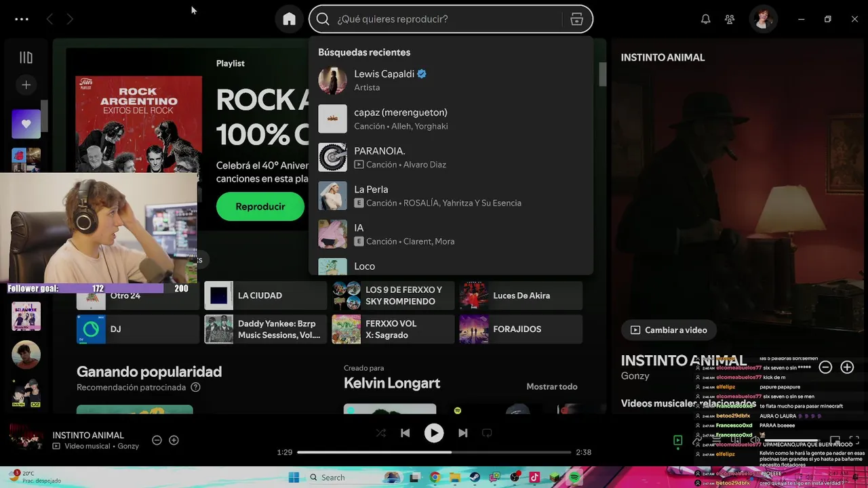The width and height of the screenshot is (868, 488).
Task: Add track to library in right panel
Action: pyautogui.click(x=847, y=367)
